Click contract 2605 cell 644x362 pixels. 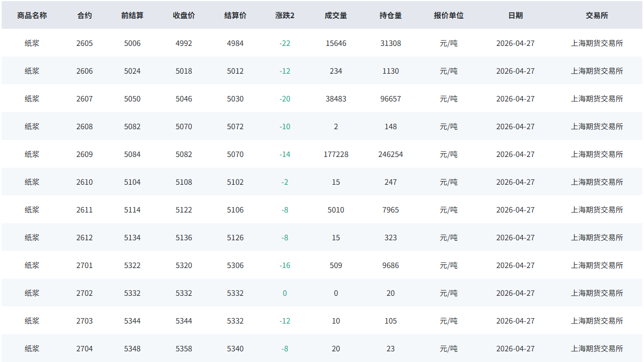coord(84,43)
